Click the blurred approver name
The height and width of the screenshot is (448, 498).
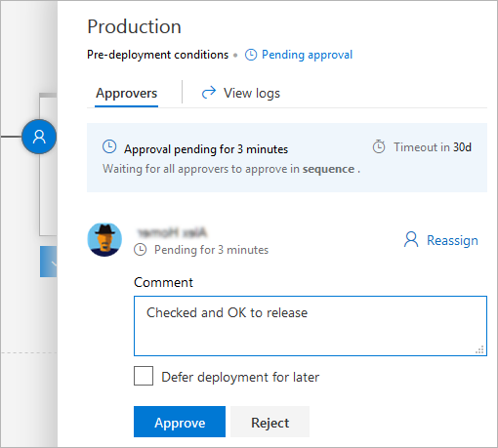(x=172, y=232)
